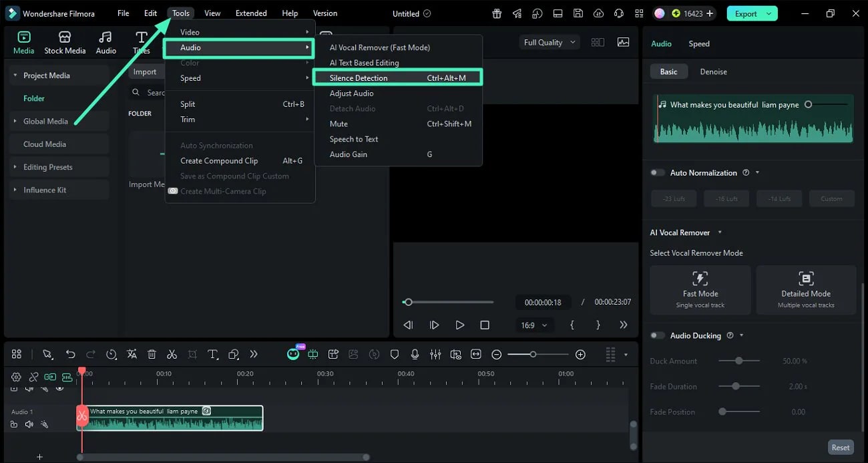Expand the Influence Kit section
Image resolution: width=868 pixels, height=463 pixels.
[15, 190]
